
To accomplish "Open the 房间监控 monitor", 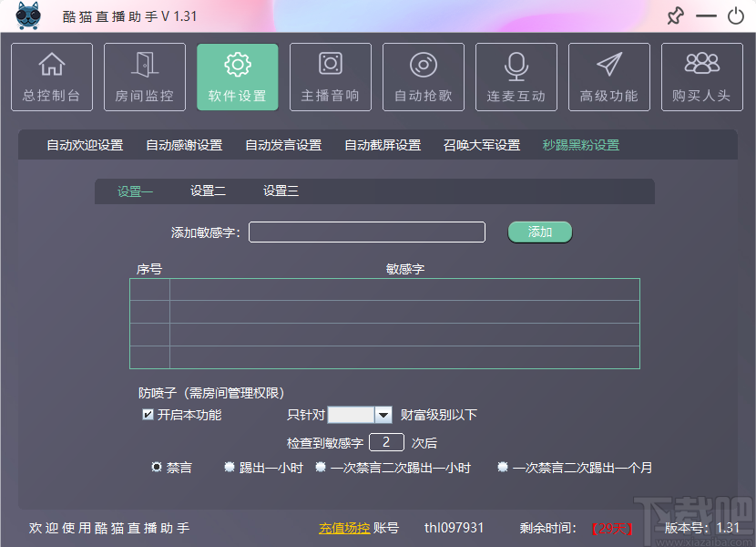I will pyautogui.click(x=144, y=77).
